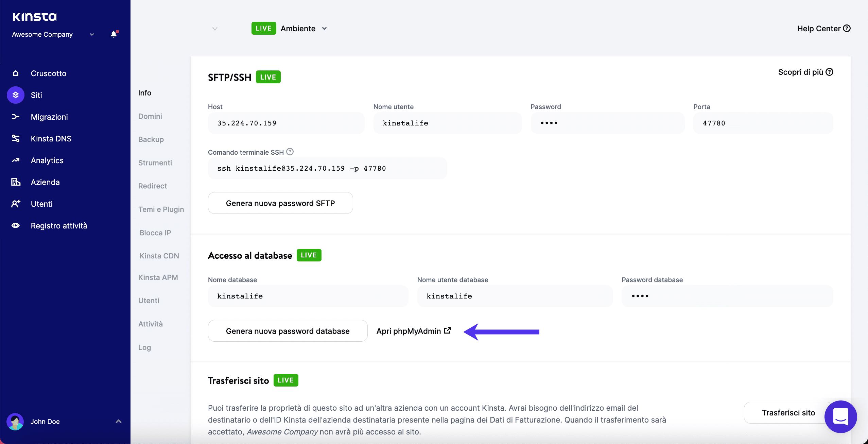868x444 pixels.
Task: Open the Migrazioni section icon
Action: tap(15, 117)
